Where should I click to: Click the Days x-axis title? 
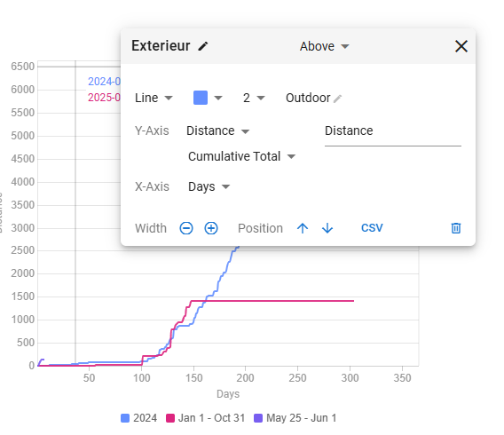[228, 394]
